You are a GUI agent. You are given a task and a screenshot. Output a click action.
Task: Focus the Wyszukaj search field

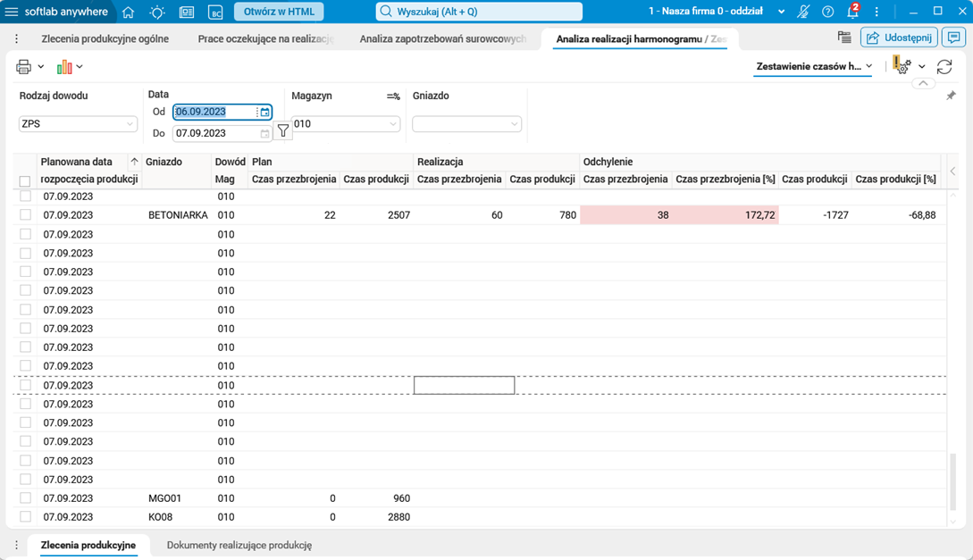(x=479, y=12)
